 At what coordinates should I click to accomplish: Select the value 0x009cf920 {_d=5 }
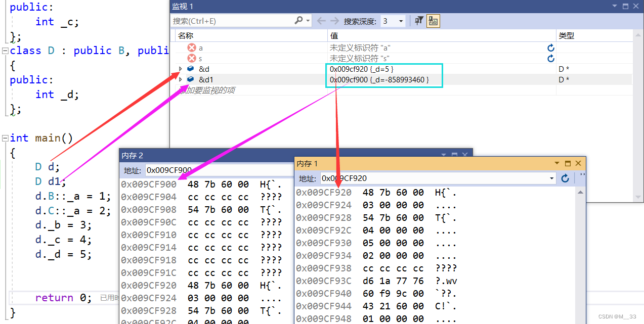pyautogui.click(x=361, y=69)
